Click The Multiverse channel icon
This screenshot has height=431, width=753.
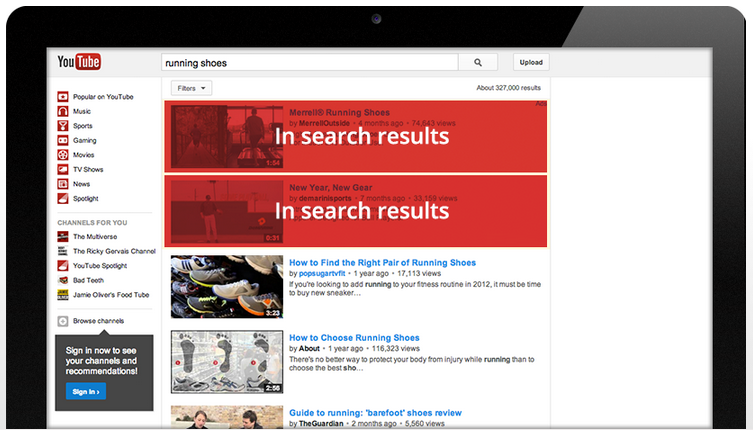[63, 236]
